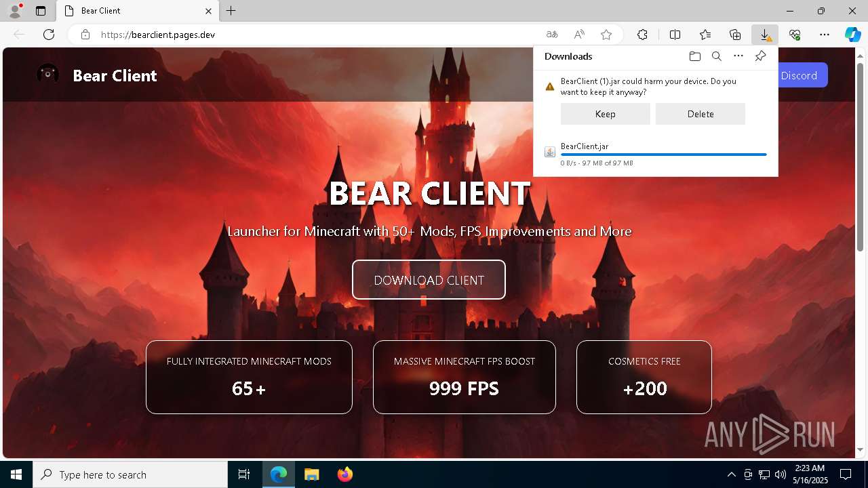Click the DOWNLOAD CLIENT button
The width and height of the screenshot is (868, 488).
tap(429, 279)
